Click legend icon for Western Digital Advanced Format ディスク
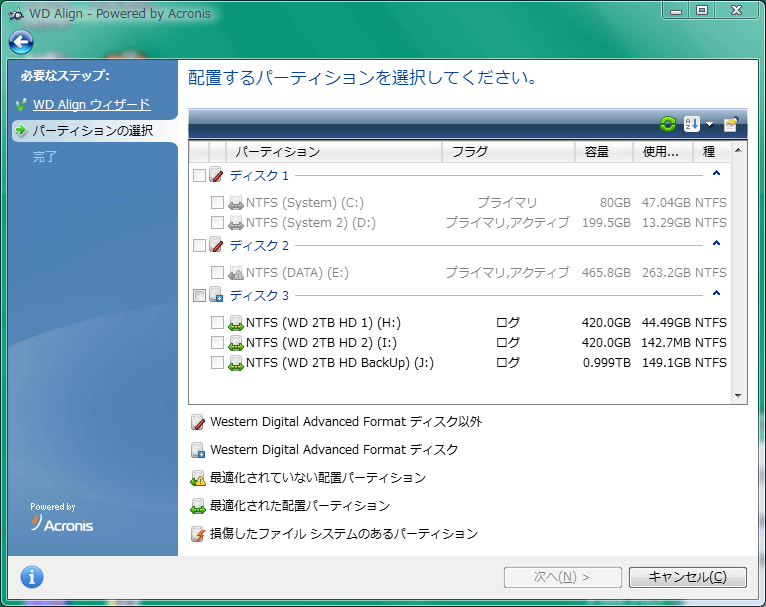 point(198,450)
